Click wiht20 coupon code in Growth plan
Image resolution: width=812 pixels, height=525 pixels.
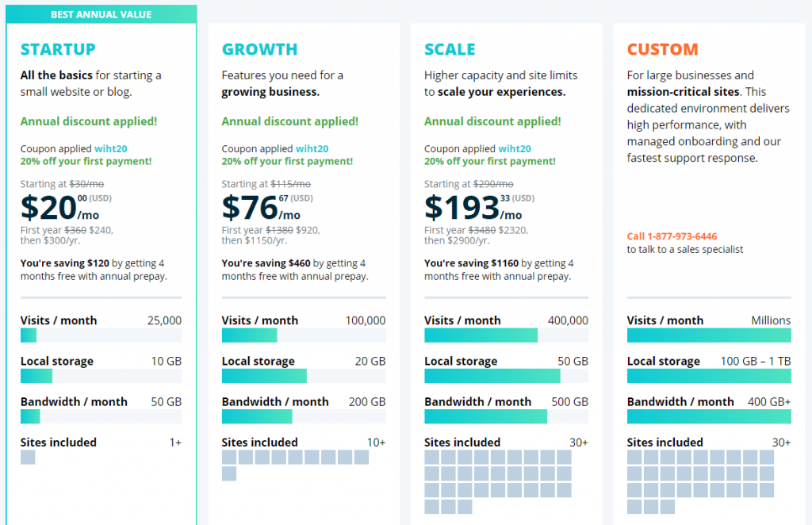click(x=313, y=148)
